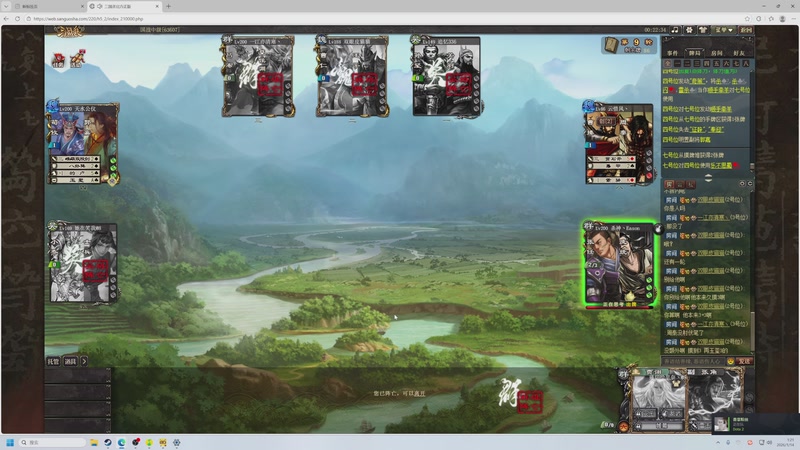
Task: Expand the arrow below the 天水公仪 card
Action: (x=83, y=188)
